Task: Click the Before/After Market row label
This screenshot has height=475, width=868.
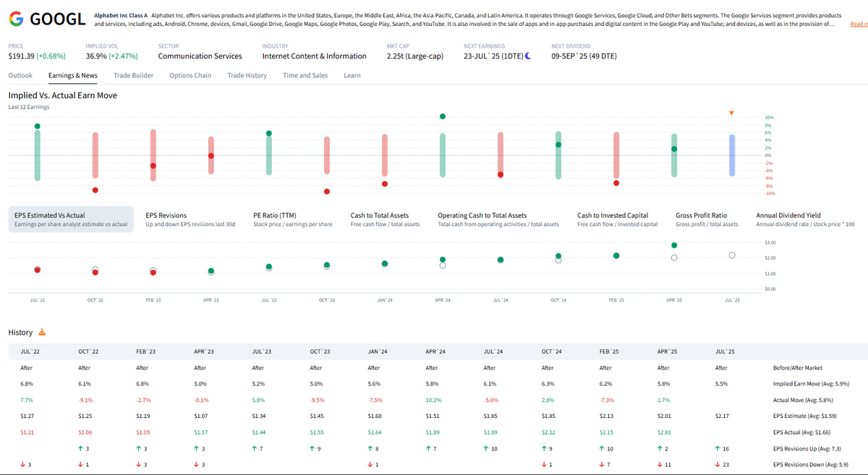Action: (797, 367)
